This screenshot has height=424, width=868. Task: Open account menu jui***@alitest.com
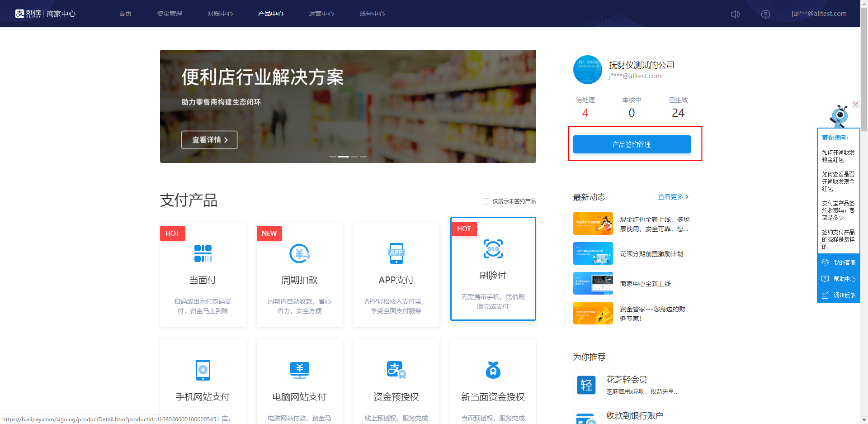819,14
